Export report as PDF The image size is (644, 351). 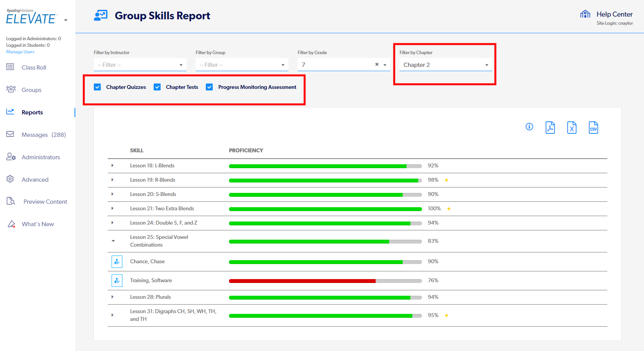pos(550,127)
